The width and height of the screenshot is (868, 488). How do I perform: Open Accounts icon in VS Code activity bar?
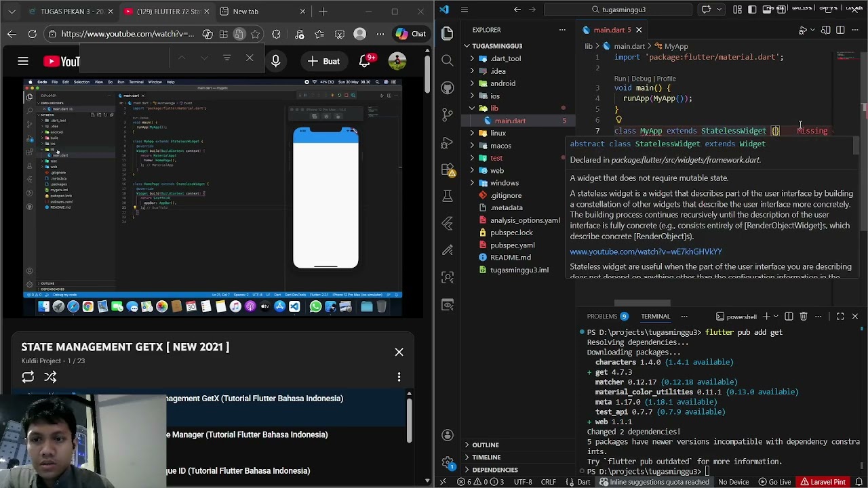(447, 435)
